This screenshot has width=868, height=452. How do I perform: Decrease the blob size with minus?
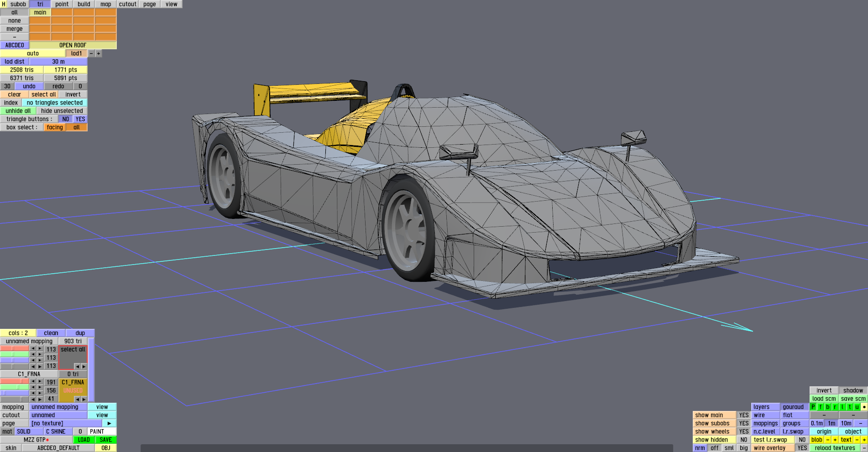(x=828, y=440)
